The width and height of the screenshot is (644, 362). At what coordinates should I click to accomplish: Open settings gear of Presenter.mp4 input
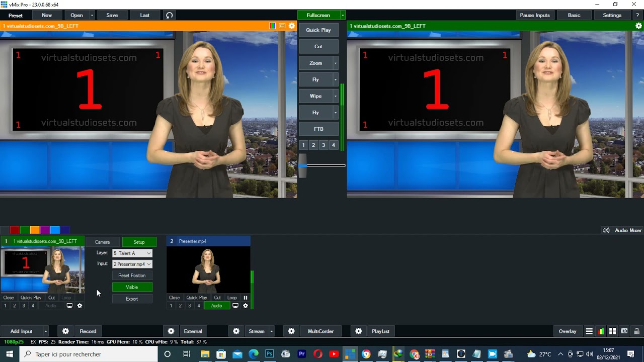pos(246,306)
